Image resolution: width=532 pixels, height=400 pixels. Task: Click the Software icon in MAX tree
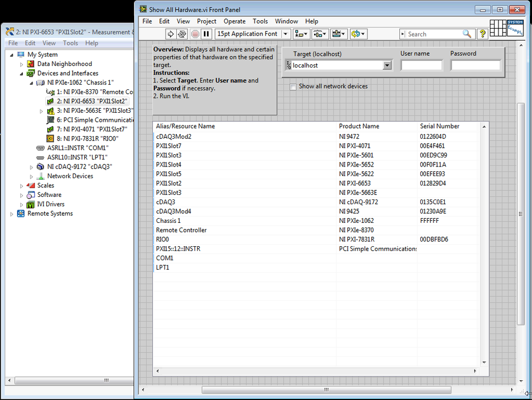point(30,195)
